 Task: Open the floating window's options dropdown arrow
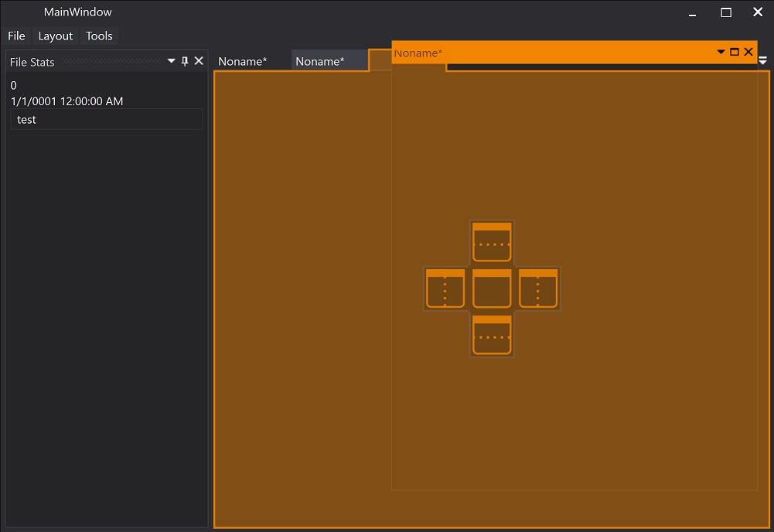tap(721, 52)
